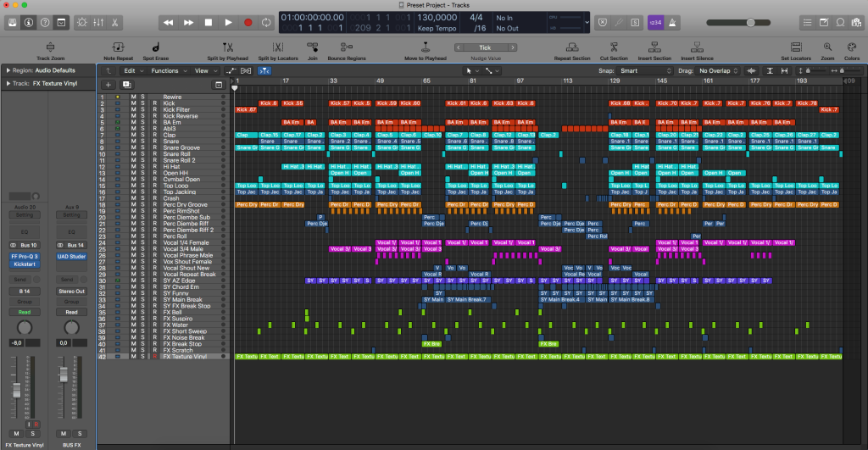Image resolution: width=868 pixels, height=450 pixels.
Task: Open the List Editors icon
Action: click(x=808, y=23)
